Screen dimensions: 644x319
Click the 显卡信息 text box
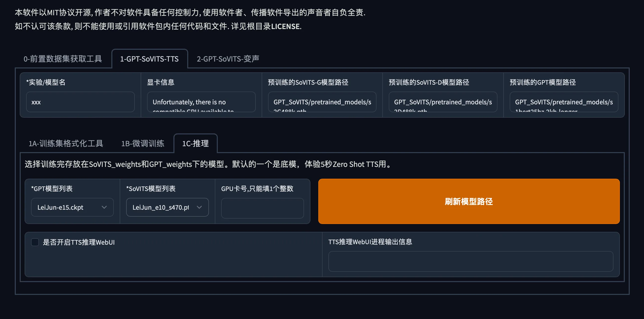pos(201,102)
